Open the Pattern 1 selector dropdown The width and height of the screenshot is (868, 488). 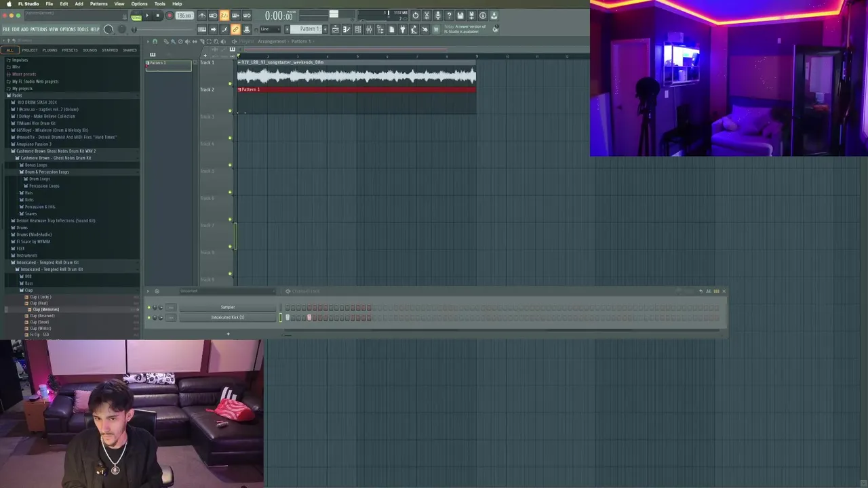306,29
